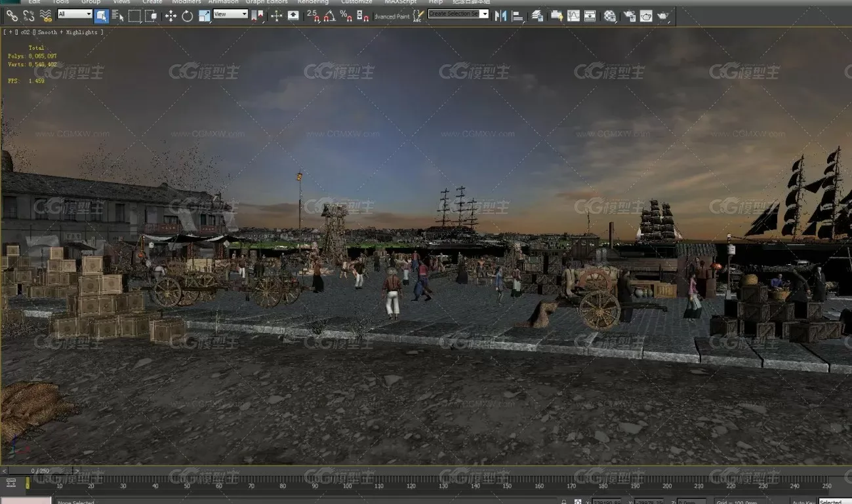This screenshot has height=504, width=852.
Task: Toggle the Spinner Snap button
Action: [361, 15]
